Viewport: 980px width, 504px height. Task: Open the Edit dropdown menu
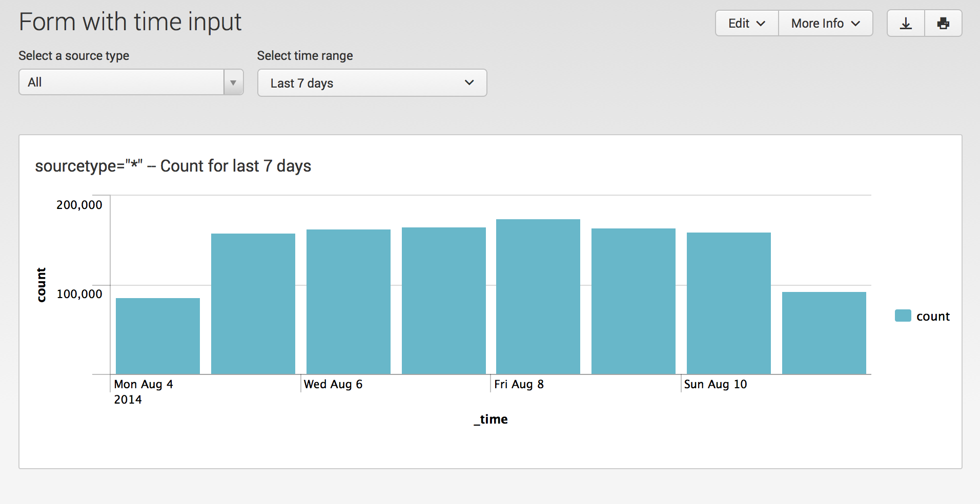pyautogui.click(x=747, y=24)
